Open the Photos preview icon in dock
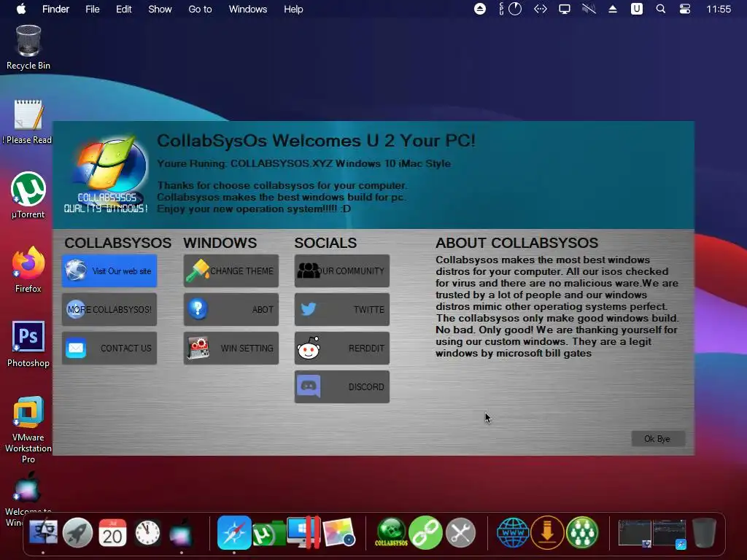The width and height of the screenshot is (747, 560). click(338, 532)
